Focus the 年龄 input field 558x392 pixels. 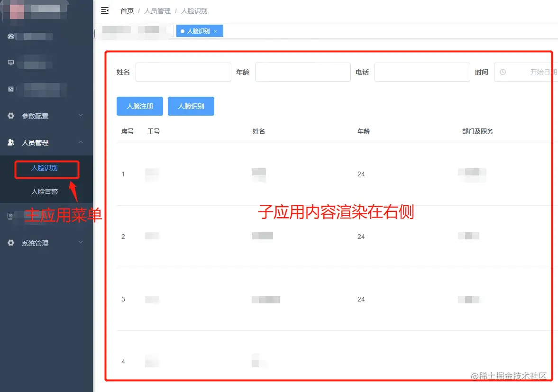[303, 72]
